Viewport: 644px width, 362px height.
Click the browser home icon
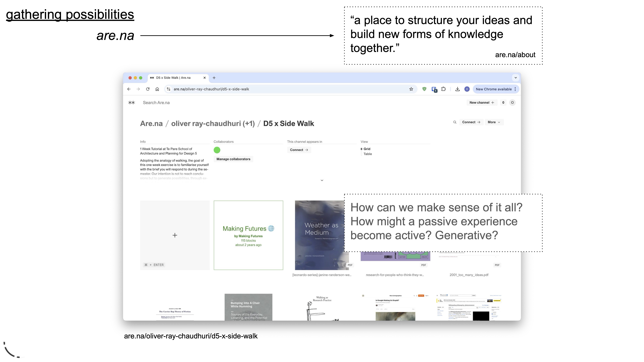click(157, 89)
